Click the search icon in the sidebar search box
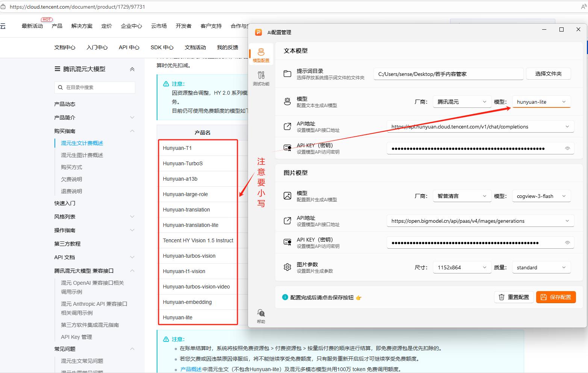The width and height of the screenshot is (588, 373). (x=60, y=88)
